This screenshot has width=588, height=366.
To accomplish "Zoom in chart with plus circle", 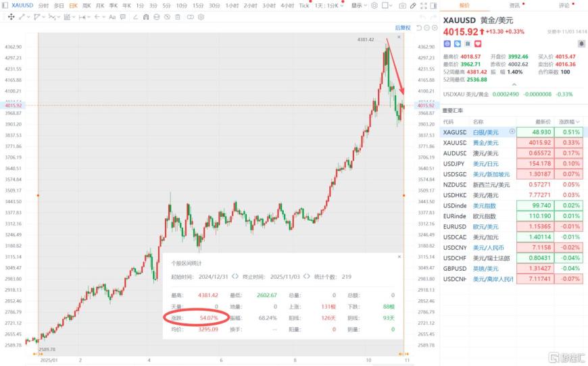I will 435,28.
